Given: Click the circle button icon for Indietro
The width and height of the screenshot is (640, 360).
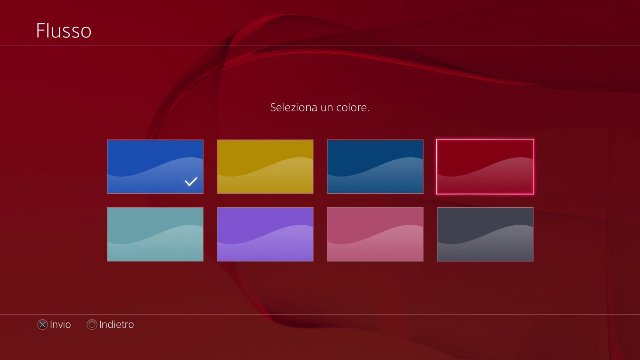Looking at the screenshot, I should (x=92, y=324).
